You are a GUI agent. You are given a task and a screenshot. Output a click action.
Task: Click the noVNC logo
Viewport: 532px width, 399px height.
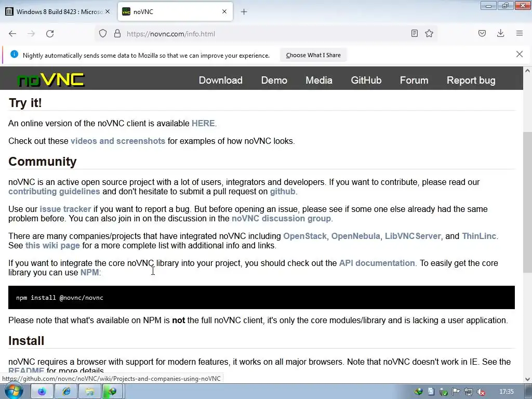(x=51, y=80)
